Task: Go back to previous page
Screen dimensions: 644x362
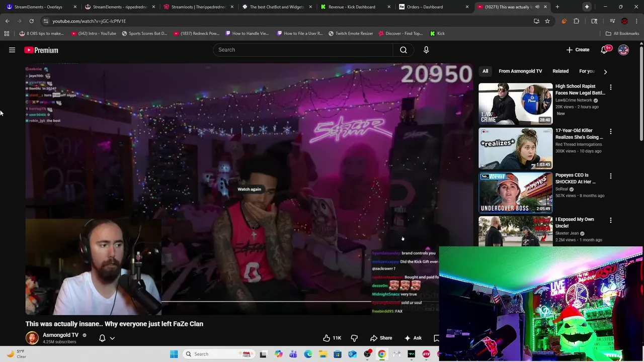Action: click(x=7, y=21)
